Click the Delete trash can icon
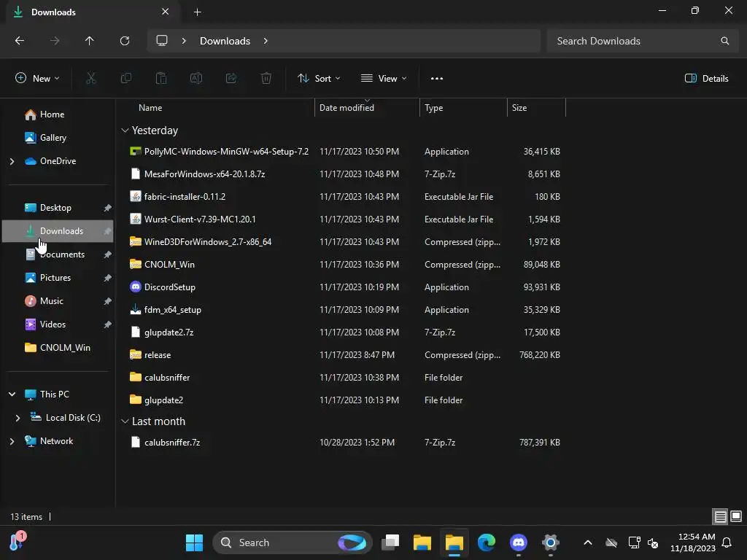This screenshot has height=560, width=747. click(x=266, y=78)
